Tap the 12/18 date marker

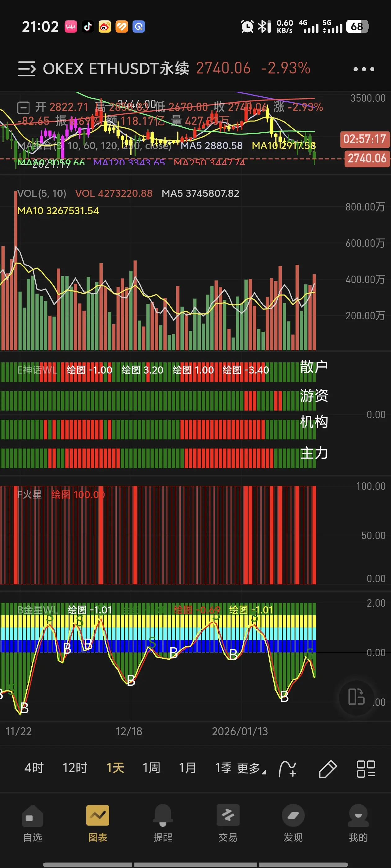click(129, 731)
